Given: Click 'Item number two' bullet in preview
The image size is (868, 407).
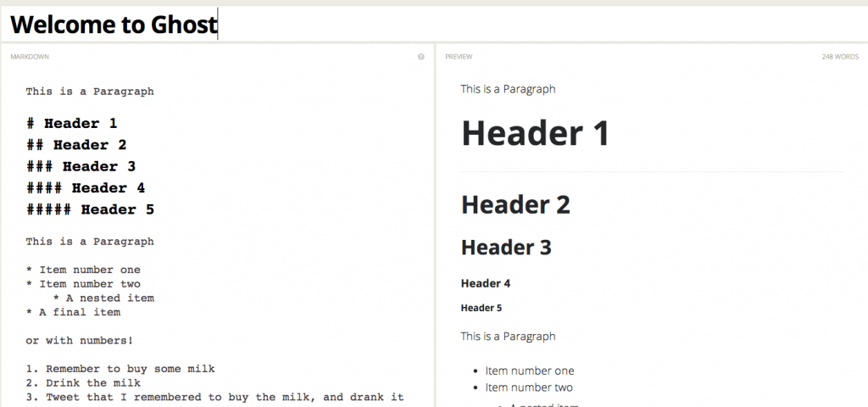Looking at the screenshot, I should click(529, 387).
